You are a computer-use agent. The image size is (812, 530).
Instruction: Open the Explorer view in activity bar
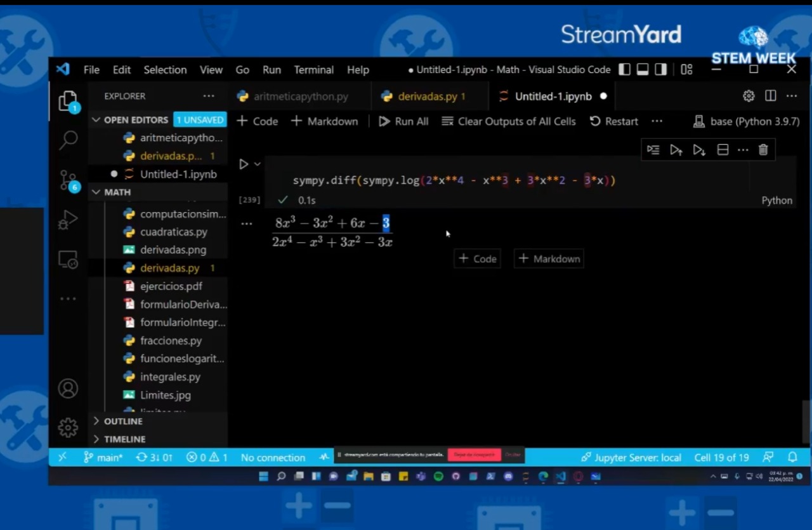tap(68, 102)
